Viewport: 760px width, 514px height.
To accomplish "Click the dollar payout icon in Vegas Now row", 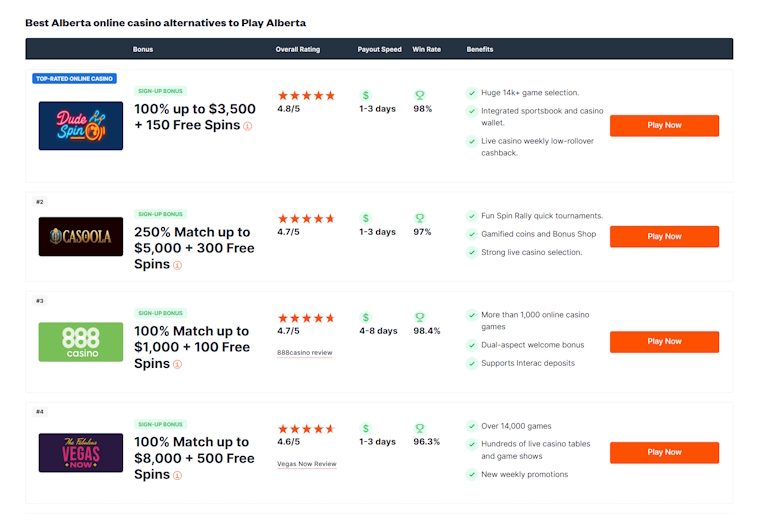I will click(366, 428).
